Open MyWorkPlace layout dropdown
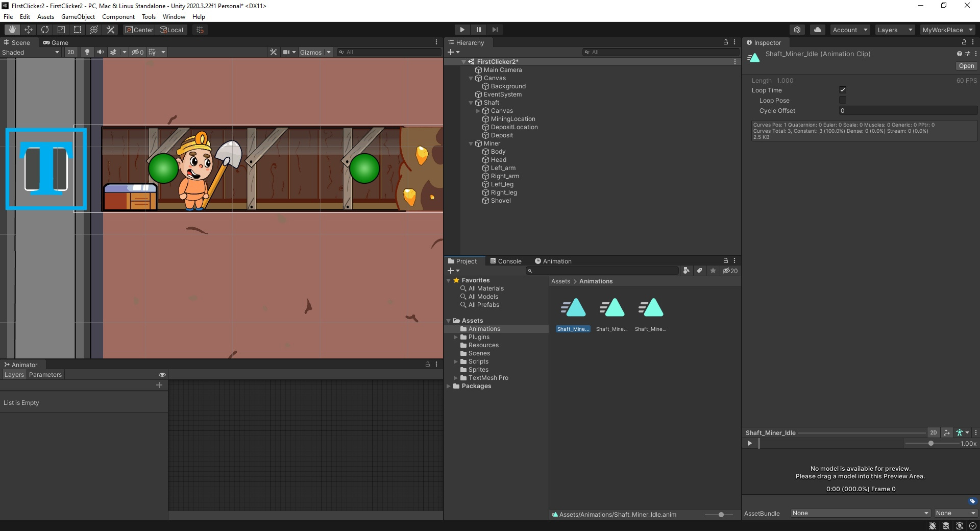 (947, 30)
